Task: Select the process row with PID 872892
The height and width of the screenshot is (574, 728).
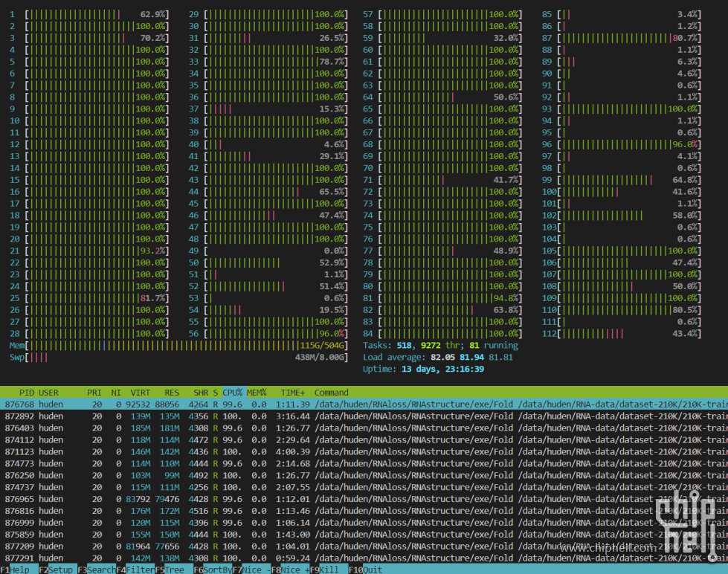Action: tap(364, 416)
